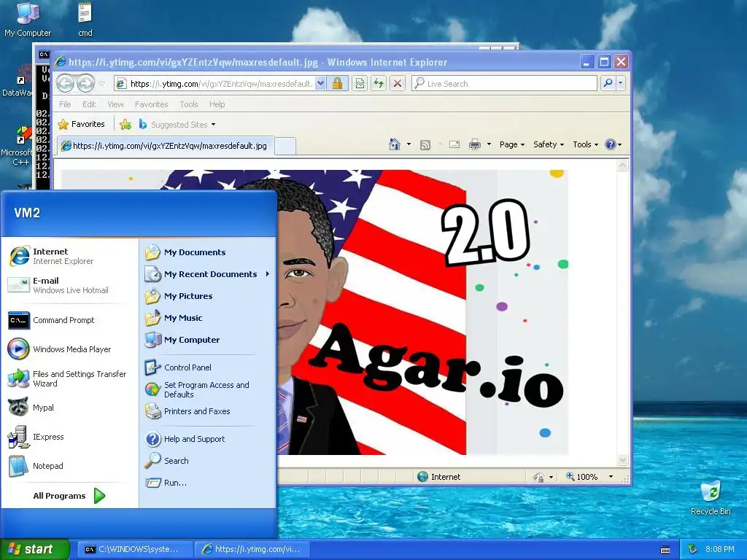Click the security lock icon in address bar
Viewport: 747px width, 560px height.
[337, 84]
